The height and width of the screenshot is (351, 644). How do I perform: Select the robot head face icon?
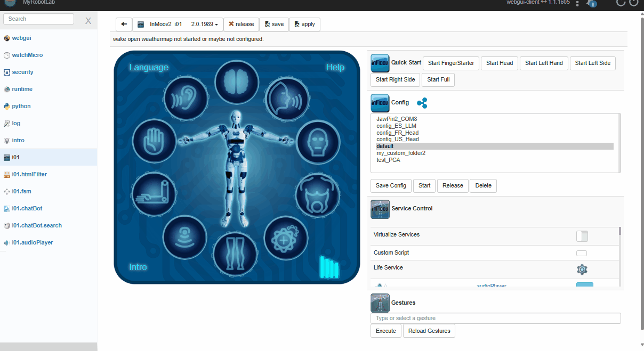coord(318,143)
